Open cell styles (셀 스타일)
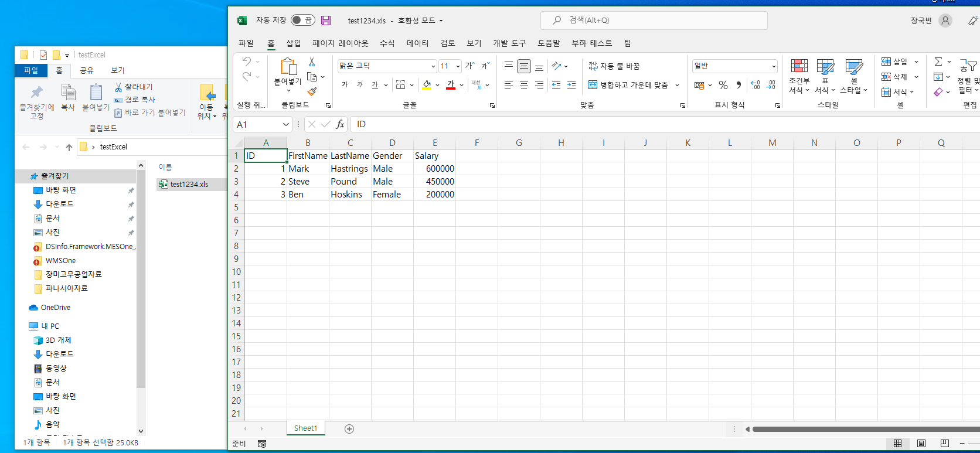The width and height of the screenshot is (980, 453). click(853, 76)
